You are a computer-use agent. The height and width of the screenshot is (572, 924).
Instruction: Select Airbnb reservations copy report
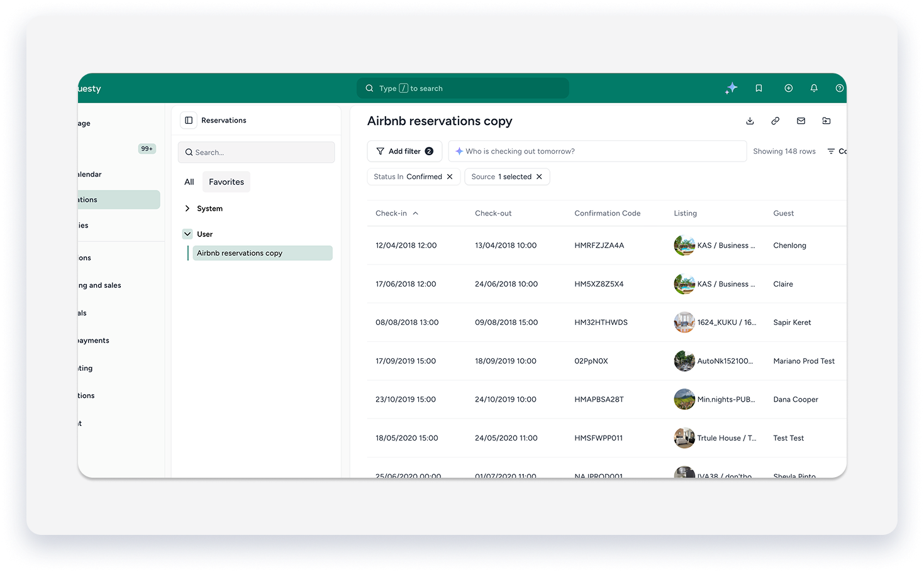pos(262,253)
